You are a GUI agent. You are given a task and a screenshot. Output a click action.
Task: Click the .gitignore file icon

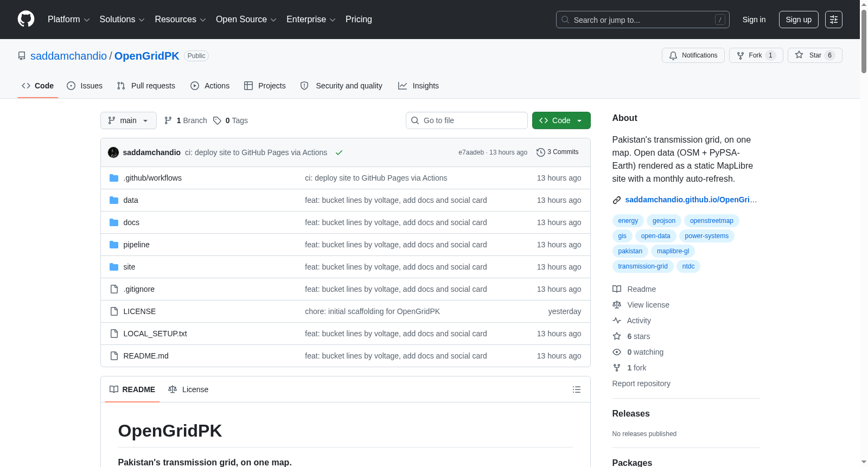(114, 289)
